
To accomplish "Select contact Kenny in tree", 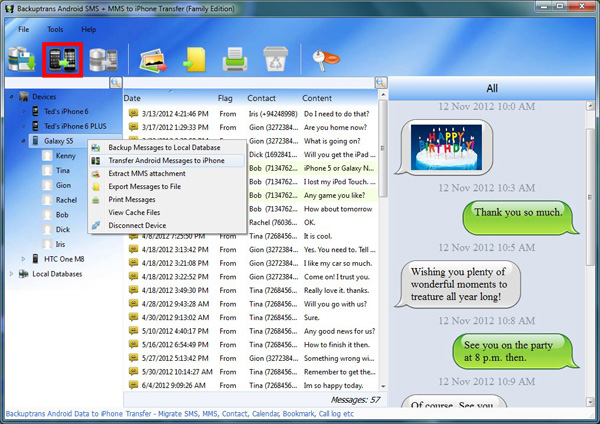I will point(65,156).
